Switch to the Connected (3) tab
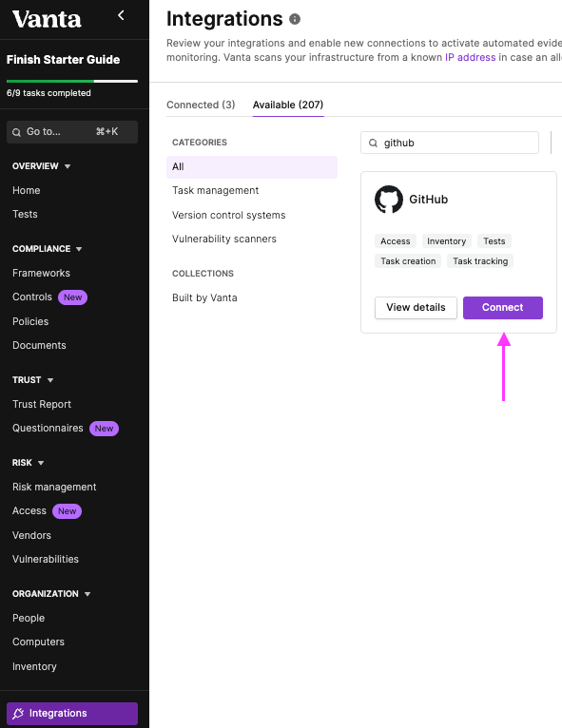This screenshot has height=728, width=562. pos(201,105)
